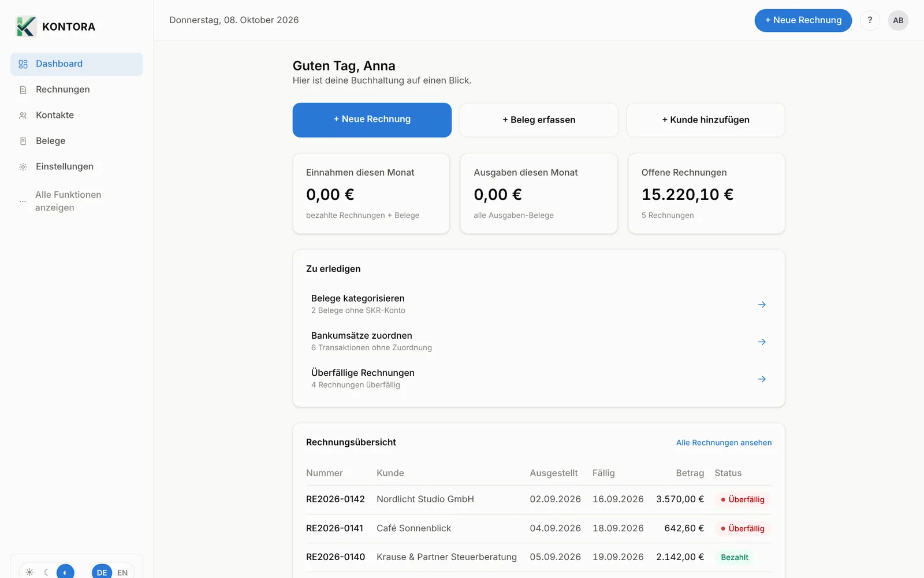Click the Fällig column header
The image size is (924, 578).
tap(603, 473)
